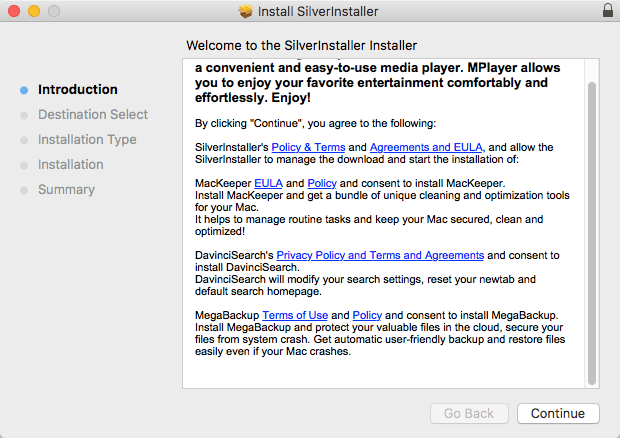Click the lock icon in title bar
The height and width of the screenshot is (438, 620).
[x=607, y=11]
